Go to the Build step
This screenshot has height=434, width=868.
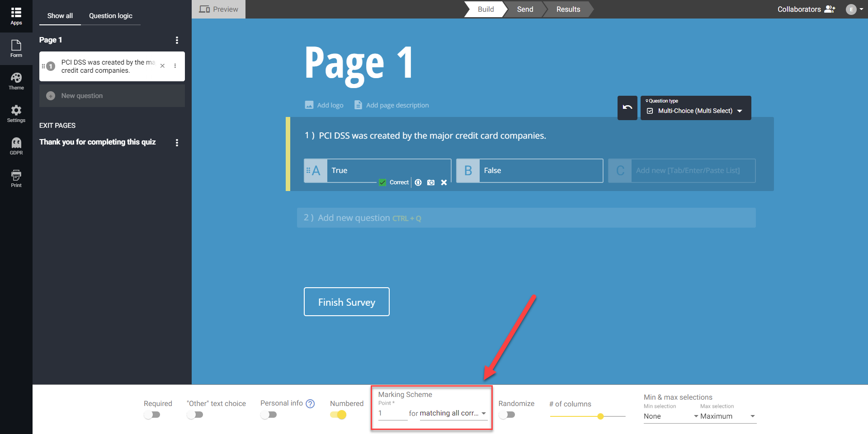point(486,9)
